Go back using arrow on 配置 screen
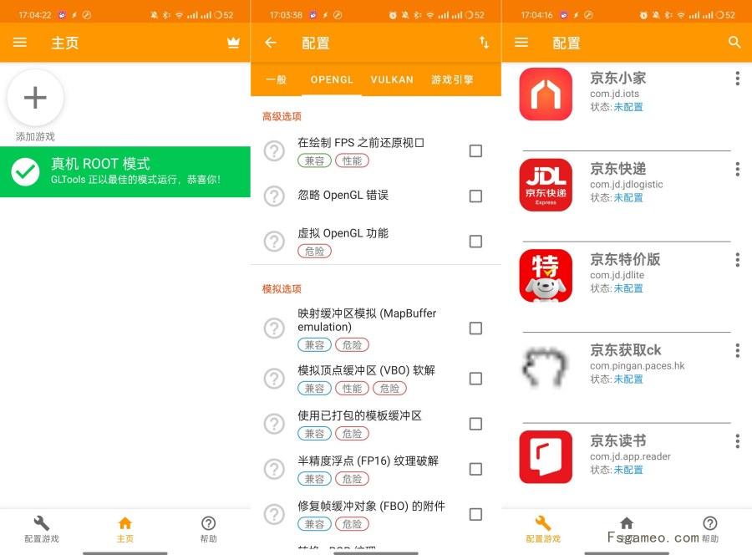Screen dimensions: 752x560 click(x=271, y=43)
